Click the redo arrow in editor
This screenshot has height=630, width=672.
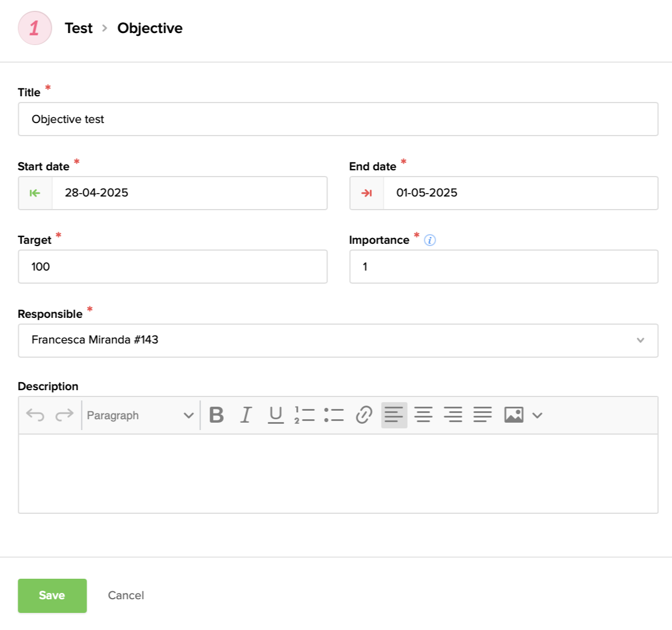click(64, 415)
